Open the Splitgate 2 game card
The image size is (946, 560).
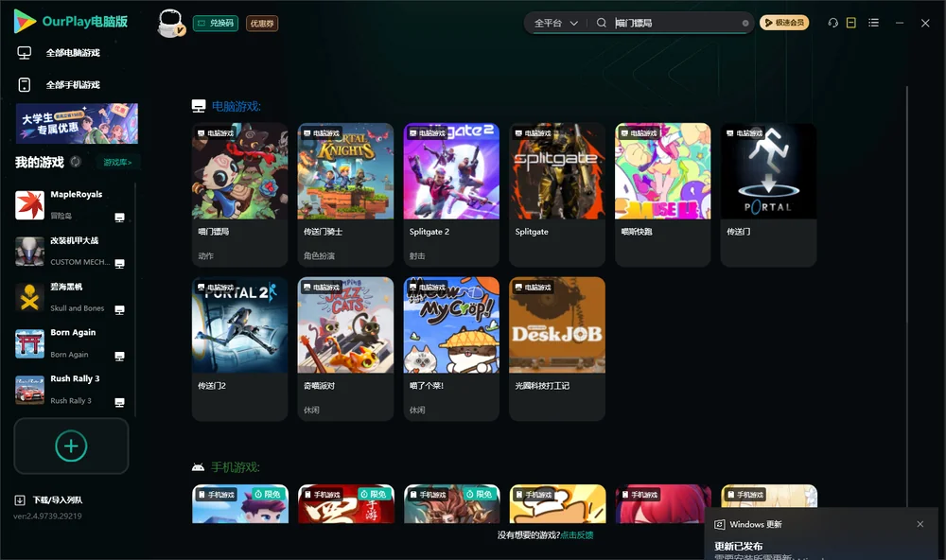[x=451, y=195]
